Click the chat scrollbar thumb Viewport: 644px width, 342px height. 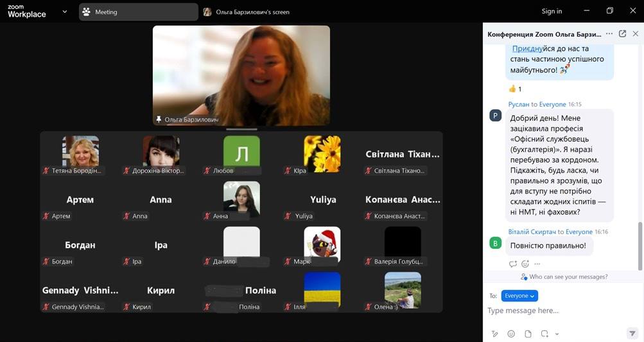tap(640, 244)
